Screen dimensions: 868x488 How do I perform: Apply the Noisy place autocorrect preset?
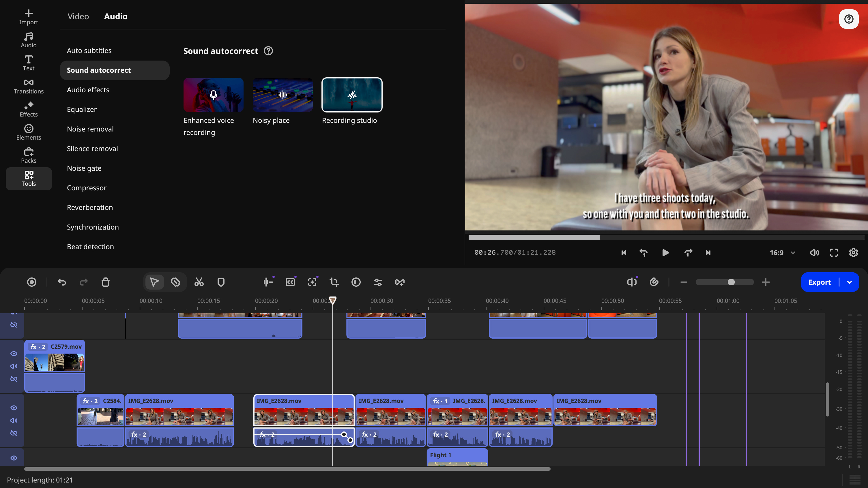point(283,95)
